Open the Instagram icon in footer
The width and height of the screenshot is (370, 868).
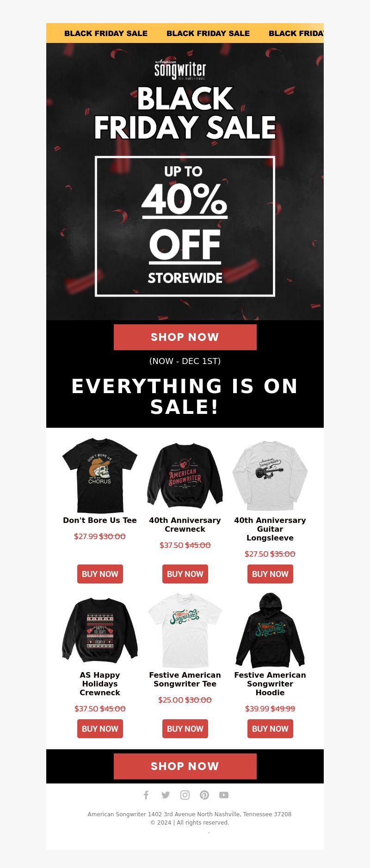click(185, 795)
